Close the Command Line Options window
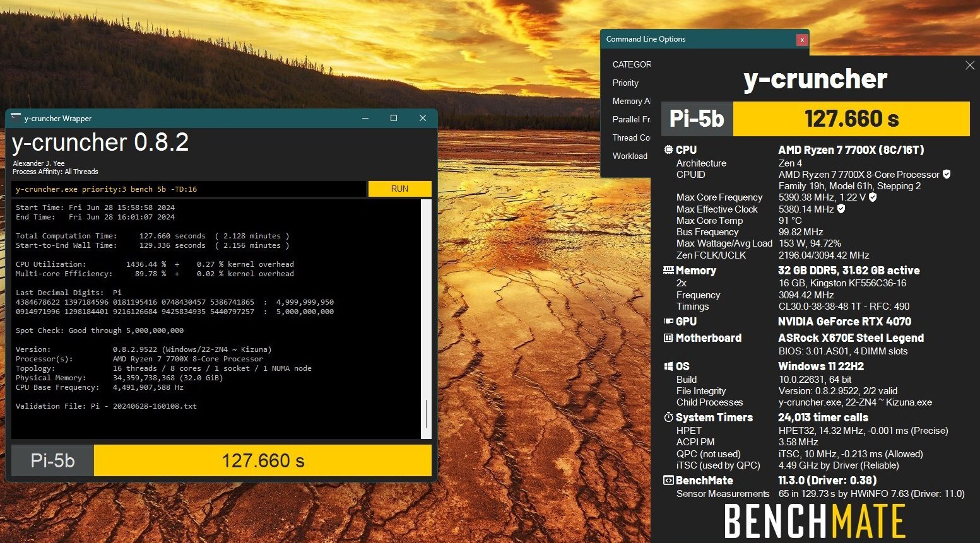The image size is (980, 543). pos(802,40)
